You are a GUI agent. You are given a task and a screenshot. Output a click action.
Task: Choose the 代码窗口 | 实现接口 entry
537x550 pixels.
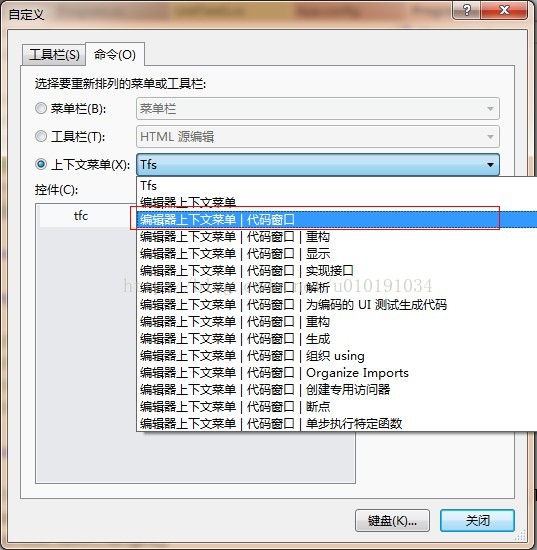click(337, 271)
